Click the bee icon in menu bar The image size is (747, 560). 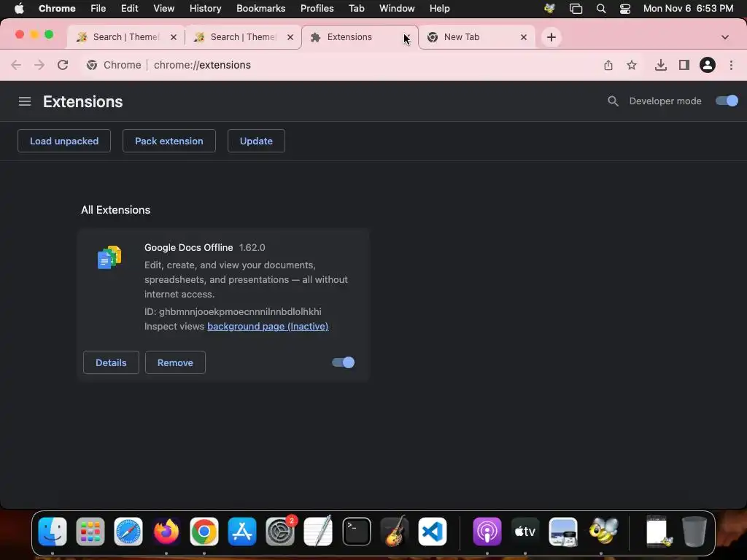(x=549, y=9)
